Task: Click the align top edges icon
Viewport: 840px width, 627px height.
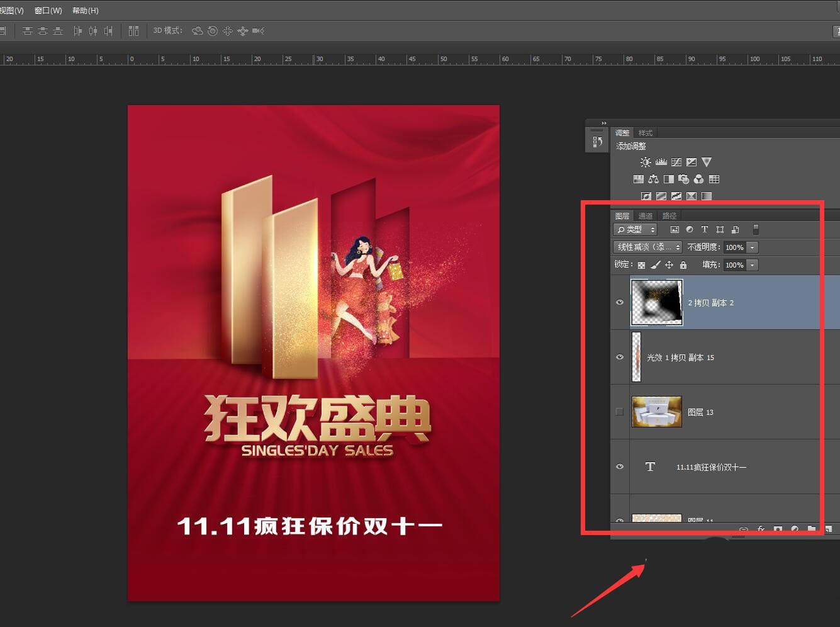Action: tap(28, 30)
